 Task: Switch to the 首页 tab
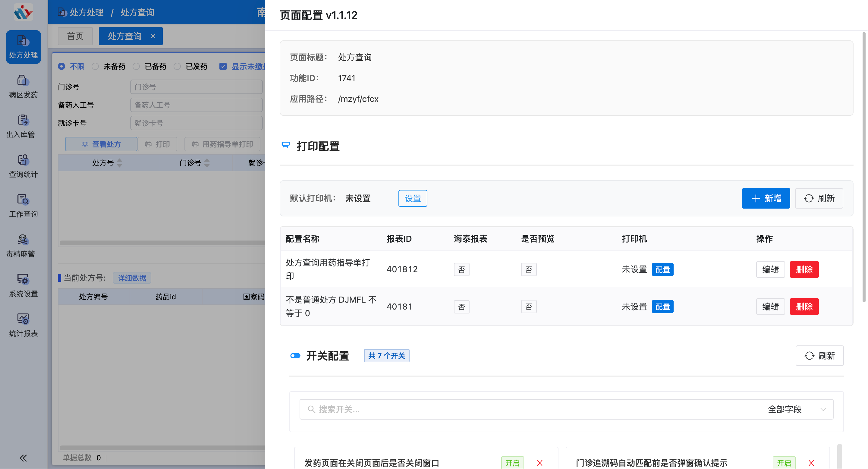pyautogui.click(x=75, y=36)
